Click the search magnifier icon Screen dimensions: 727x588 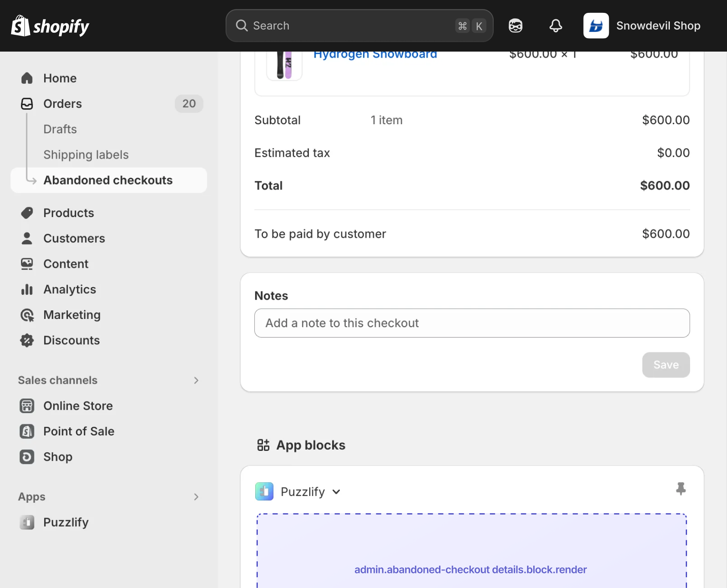point(242,26)
